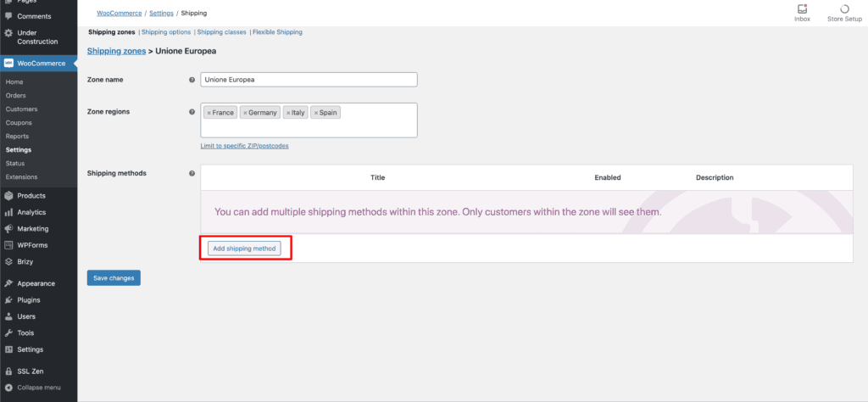
Task: Remove France from zone regions
Action: 209,113
